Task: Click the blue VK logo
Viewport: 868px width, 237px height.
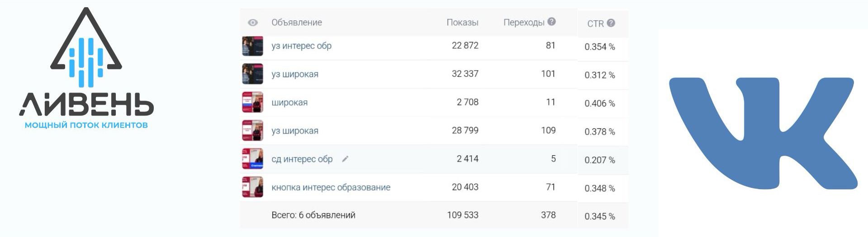Action: [763, 132]
